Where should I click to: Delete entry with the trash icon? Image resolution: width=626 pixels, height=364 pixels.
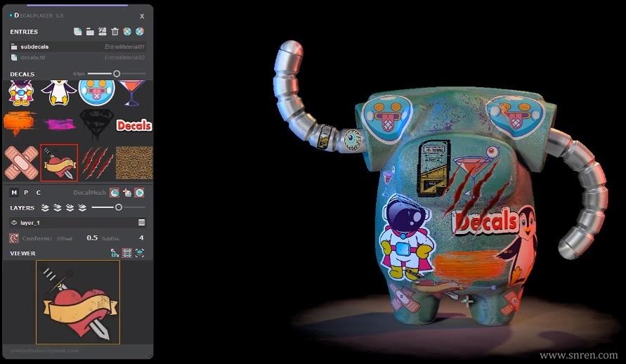pos(115,32)
